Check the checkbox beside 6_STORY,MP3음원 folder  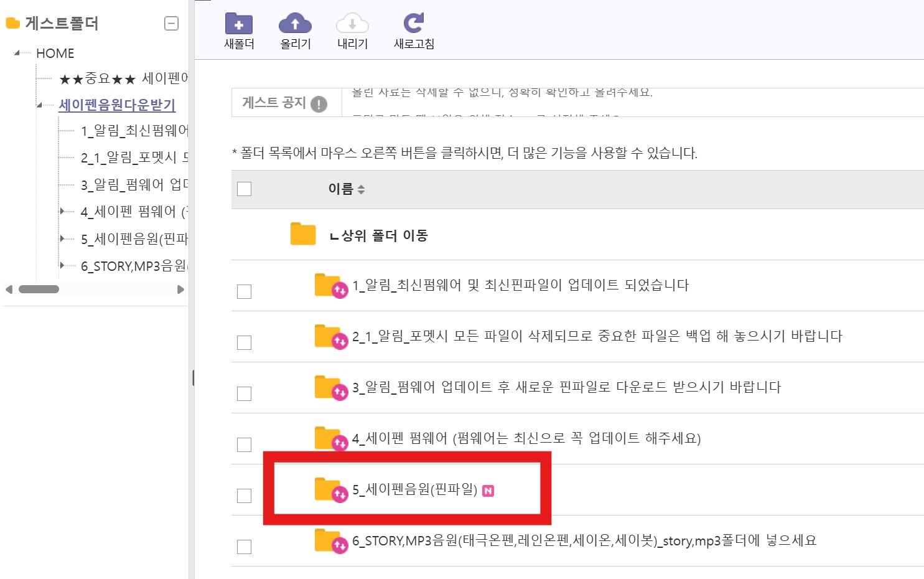click(x=244, y=546)
